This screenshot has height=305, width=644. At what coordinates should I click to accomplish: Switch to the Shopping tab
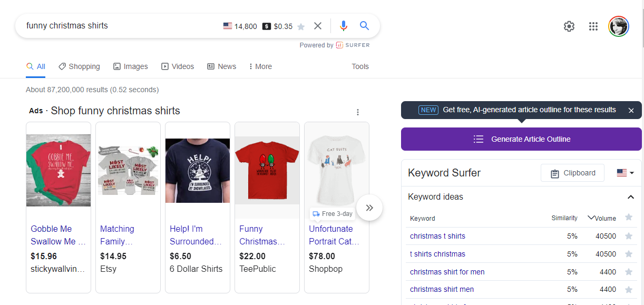click(79, 66)
